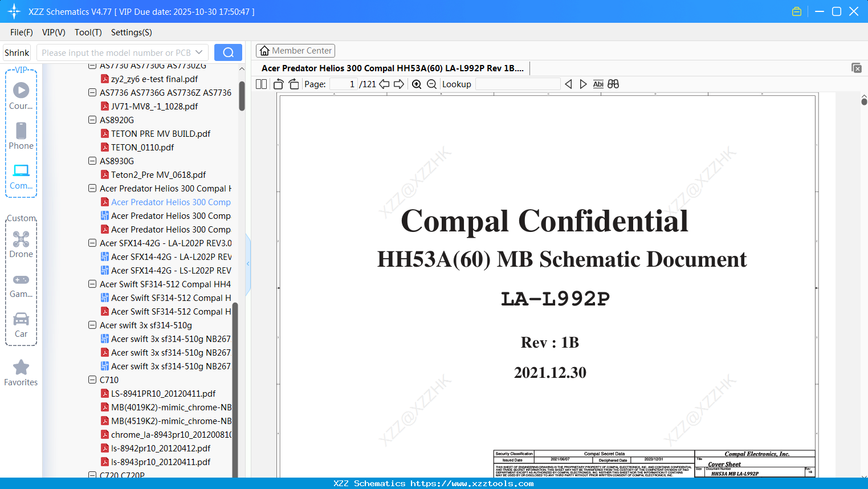Click the Shrink button
Image resolution: width=868 pixels, height=489 pixels.
[17, 52]
